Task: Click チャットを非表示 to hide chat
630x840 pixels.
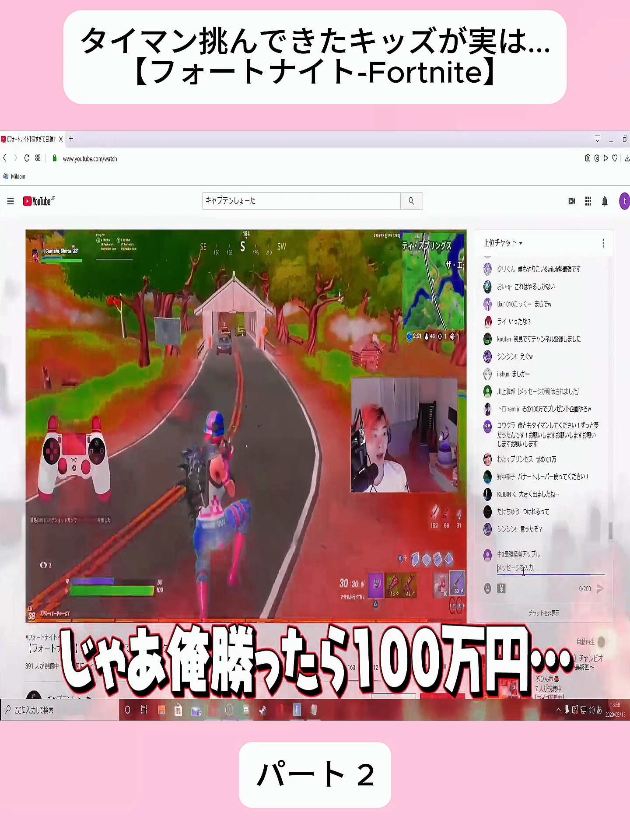Action: click(x=544, y=613)
